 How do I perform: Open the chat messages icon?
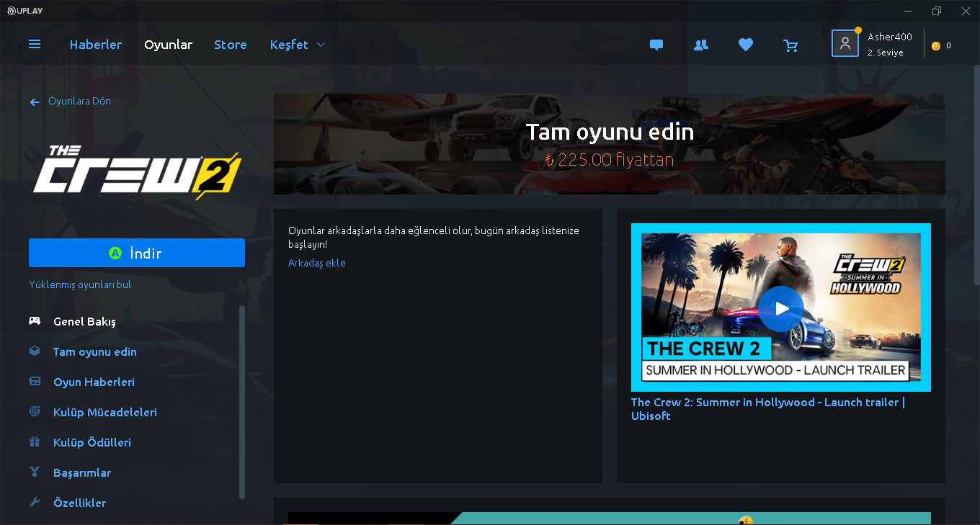(656, 45)
